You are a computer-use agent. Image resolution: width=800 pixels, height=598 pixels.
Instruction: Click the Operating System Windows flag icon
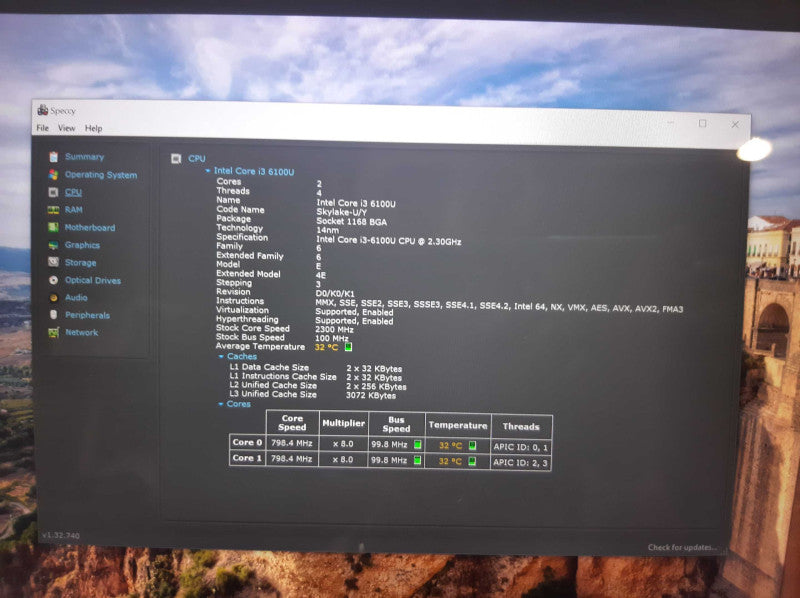(x=54, y=175)
